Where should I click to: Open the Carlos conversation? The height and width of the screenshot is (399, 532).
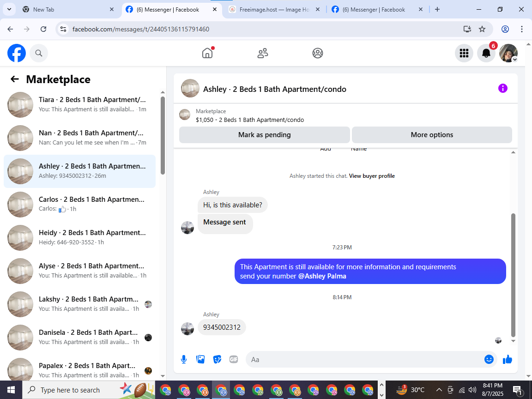pyautogui.click(x=79, y=204)
